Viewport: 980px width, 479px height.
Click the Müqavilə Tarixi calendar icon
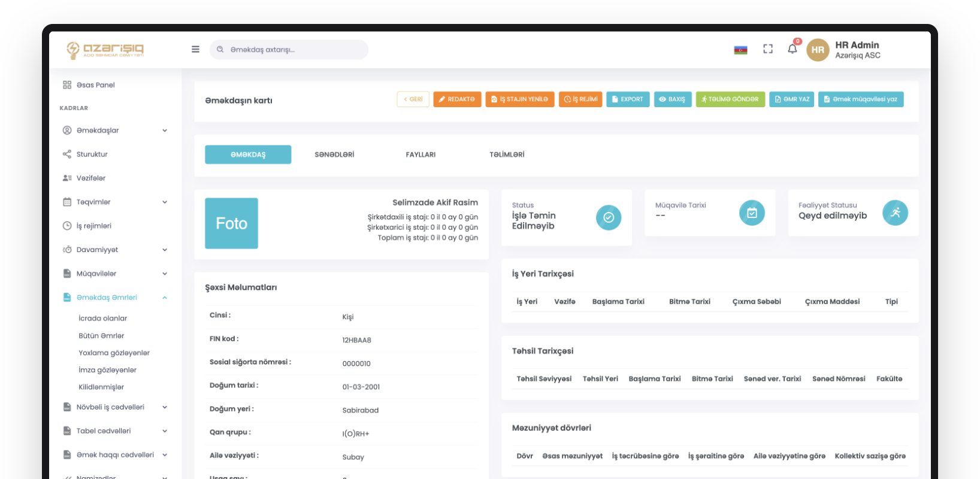752,213
